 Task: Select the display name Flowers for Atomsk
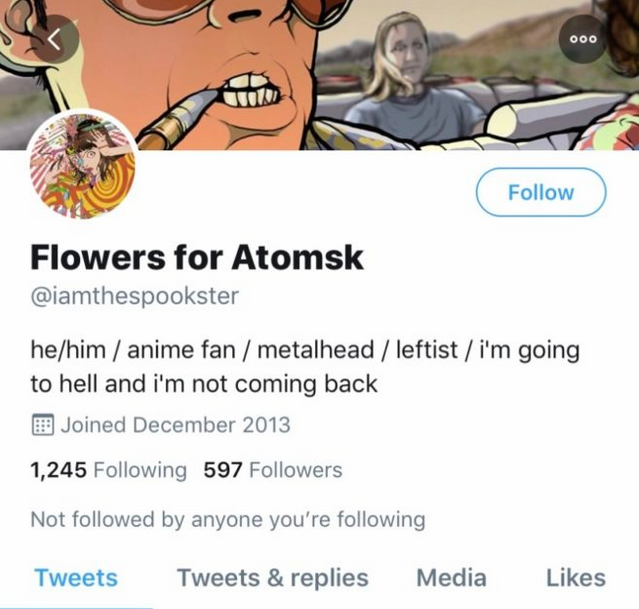point(197,258)
